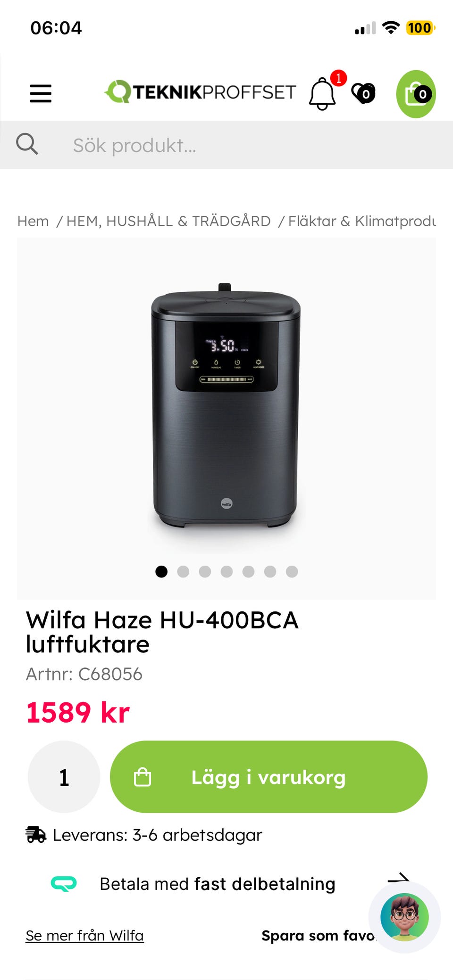Tap the Teknikproffset logo
This screenshot has height=980, width=453.
201,91
